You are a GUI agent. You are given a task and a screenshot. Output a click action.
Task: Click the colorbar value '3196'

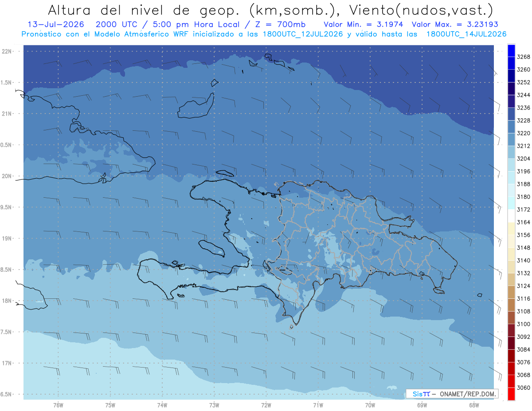tap(524, 171)
